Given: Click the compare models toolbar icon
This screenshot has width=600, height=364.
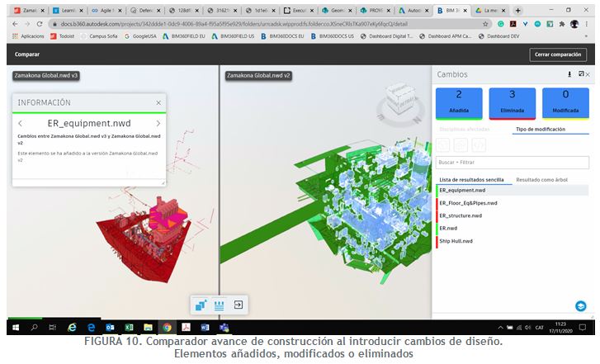Looking at the screenshot, I should (201, 305).
